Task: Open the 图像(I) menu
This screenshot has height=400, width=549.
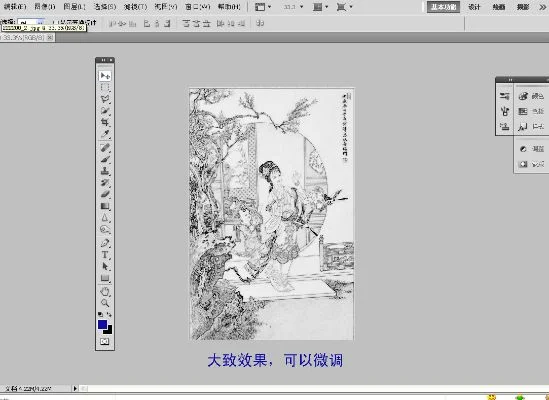Action: [44, 7]
